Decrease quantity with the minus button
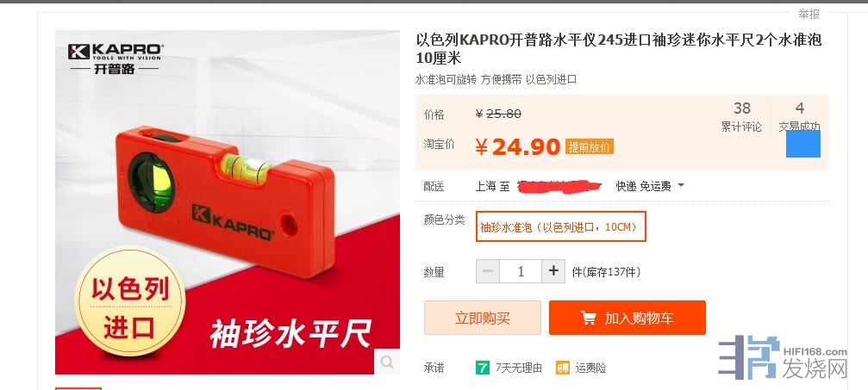 [x=488, y=271]
